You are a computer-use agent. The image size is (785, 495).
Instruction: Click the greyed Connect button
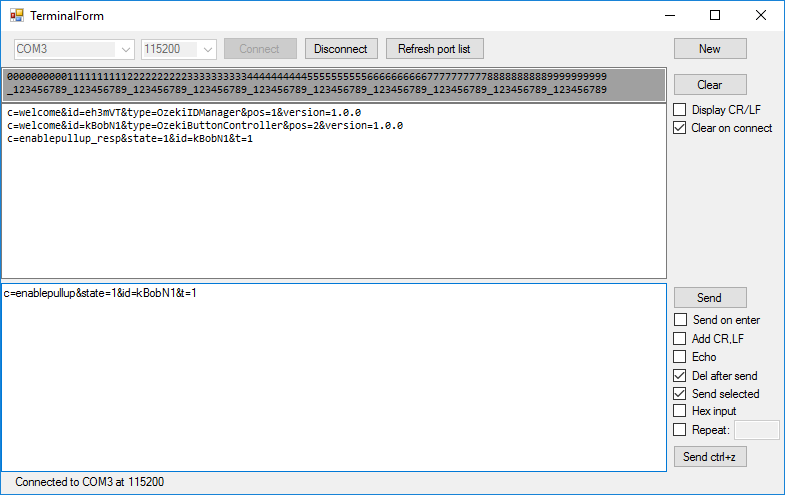point(260,49)
